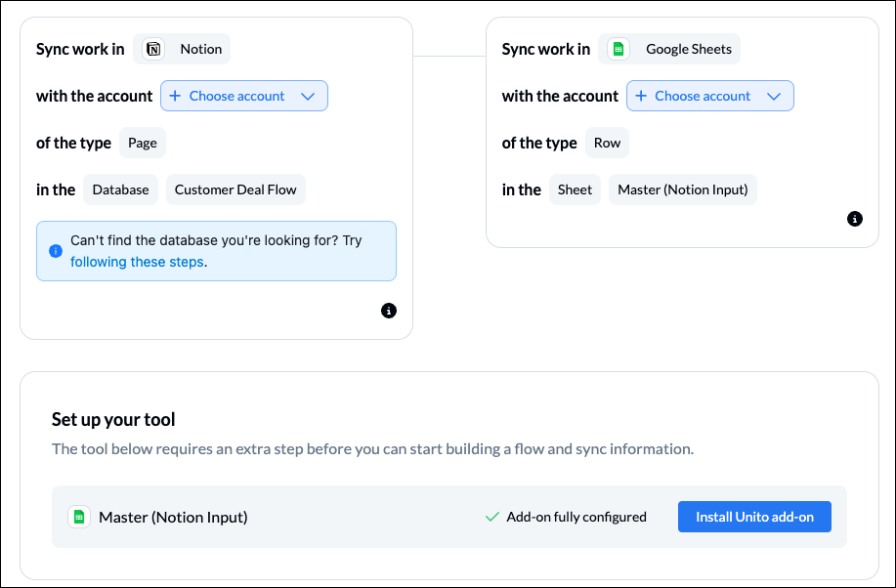Viewport: 896px width, 588px height.
Task: Click Install Unito add-on button
Action: [x=754, y=517]
